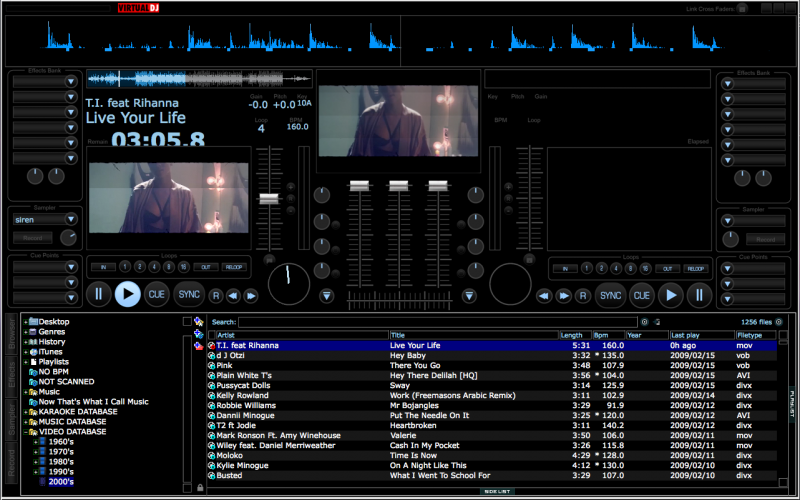Image resolution: width=800 pixels, height=500 pixels.
Task: Open right Sampler dropdown arrow
Action: [x=728, y=221]
